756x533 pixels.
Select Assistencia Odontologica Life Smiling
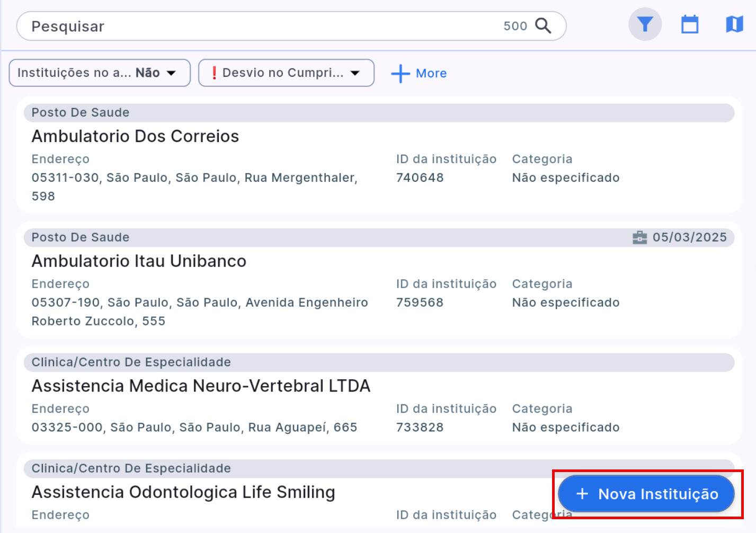tap(183, 492)
